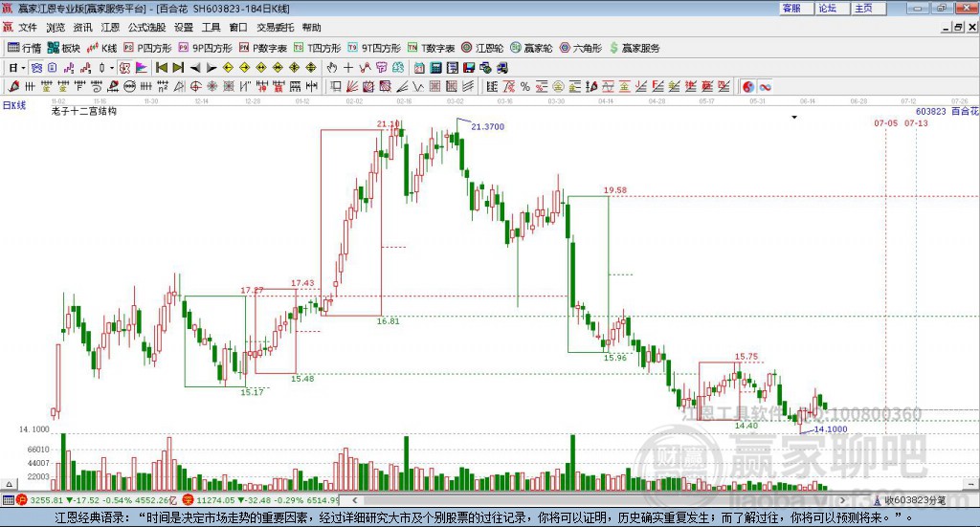Viewport: 980px width, 527px height.
Task: Click the 收603823分笔 status entry
Action: [910, 500]
